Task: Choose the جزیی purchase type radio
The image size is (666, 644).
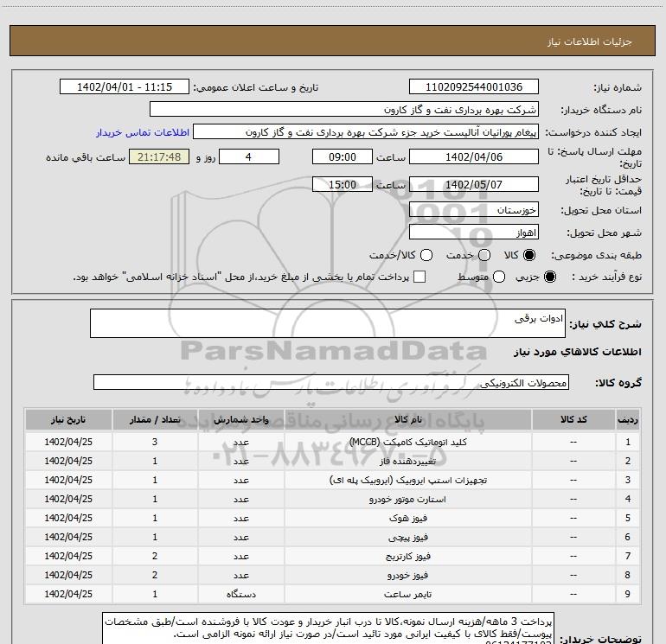Action: (x=549, y=277)
